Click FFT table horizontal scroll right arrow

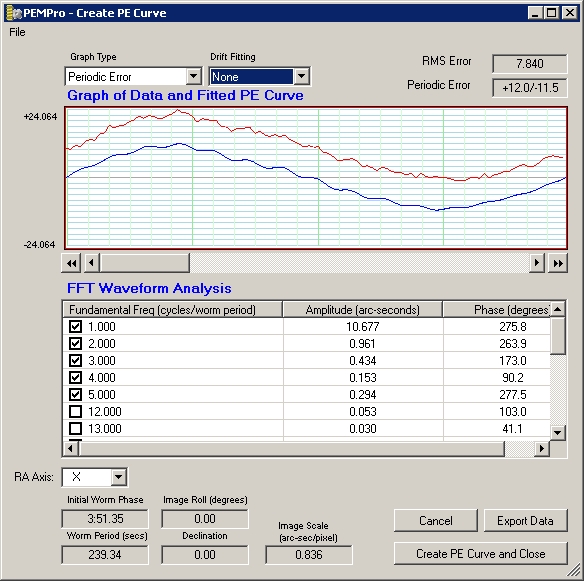(x=542, y=448)
